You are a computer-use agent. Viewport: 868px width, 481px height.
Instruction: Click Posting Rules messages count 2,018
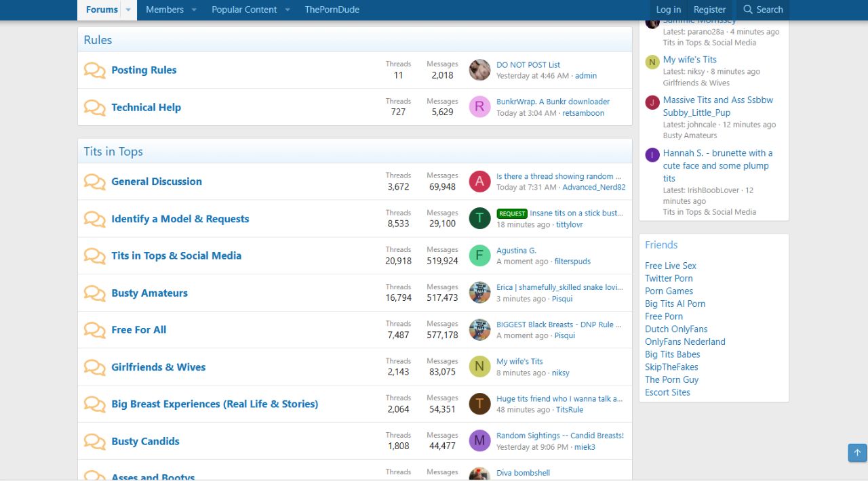click(x=442, y=75)
